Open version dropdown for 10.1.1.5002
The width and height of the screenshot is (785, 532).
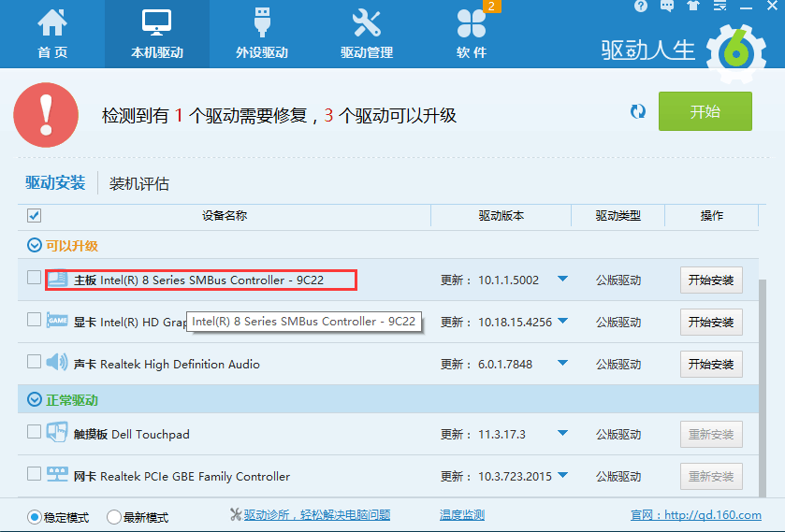(x=562, y=279)
